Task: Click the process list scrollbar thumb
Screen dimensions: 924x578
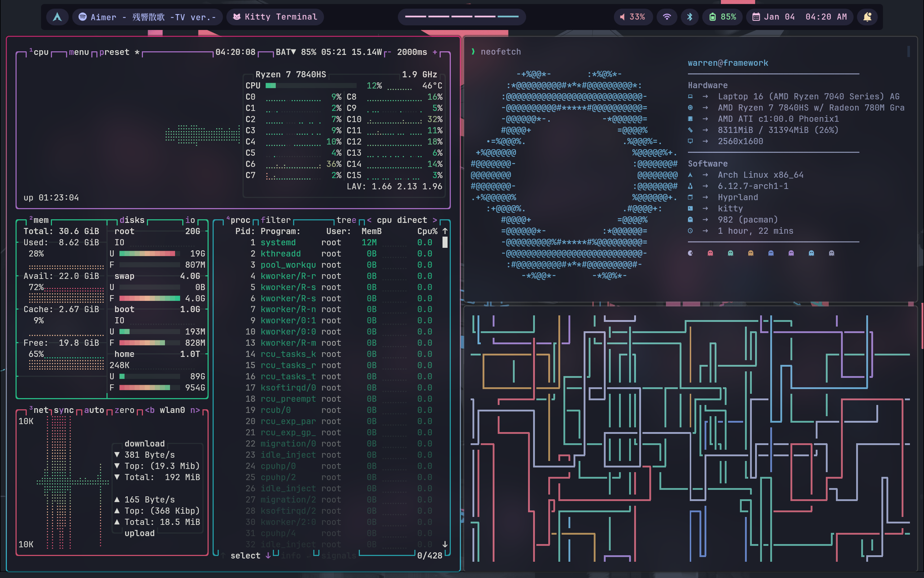Action: pos(445,242)
